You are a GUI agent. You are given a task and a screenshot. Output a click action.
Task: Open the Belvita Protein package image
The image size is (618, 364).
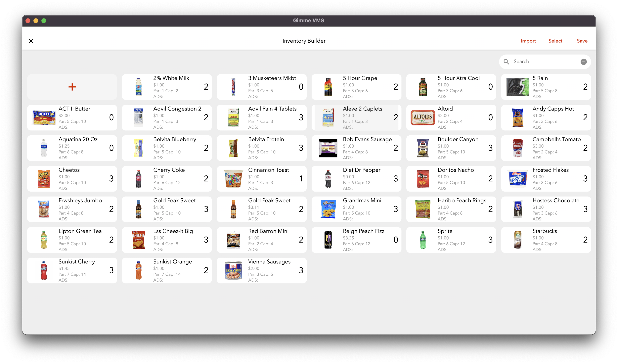tap(233, 148)
